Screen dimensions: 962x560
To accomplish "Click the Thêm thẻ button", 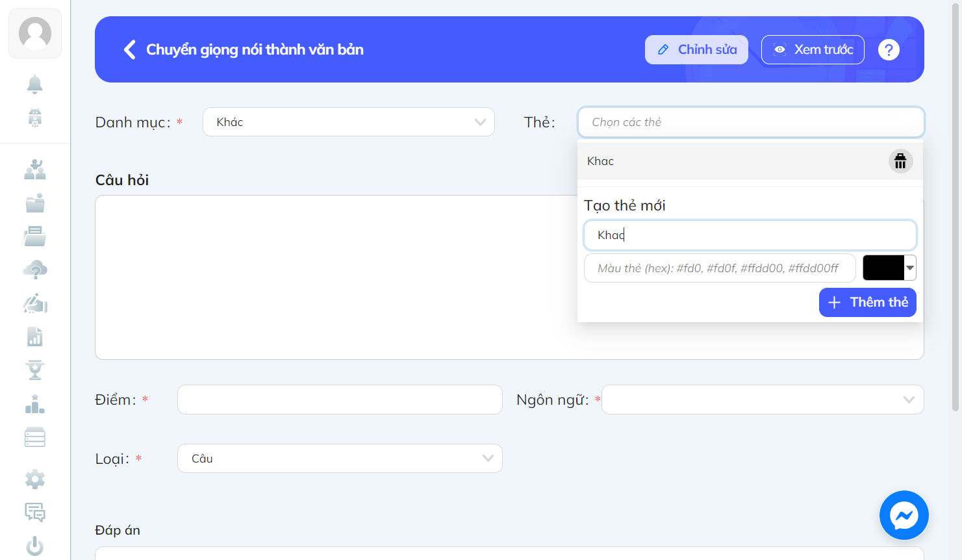I will [868, 302].
